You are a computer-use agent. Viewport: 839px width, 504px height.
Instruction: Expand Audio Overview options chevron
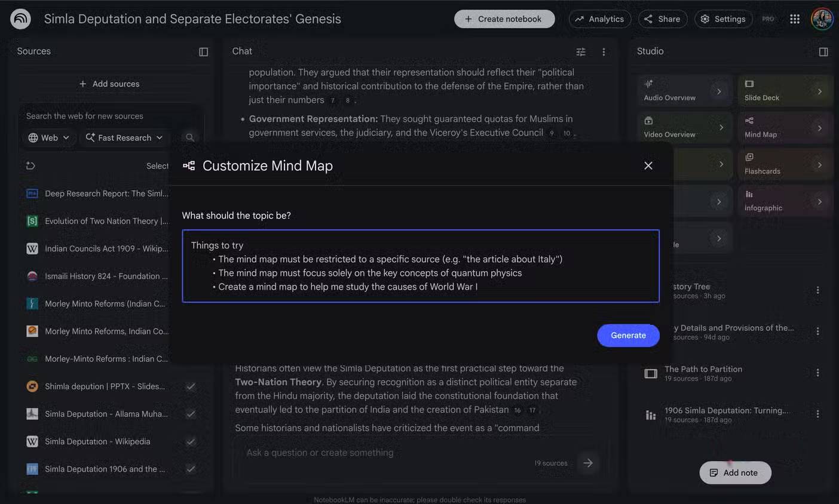click(719, 91)
